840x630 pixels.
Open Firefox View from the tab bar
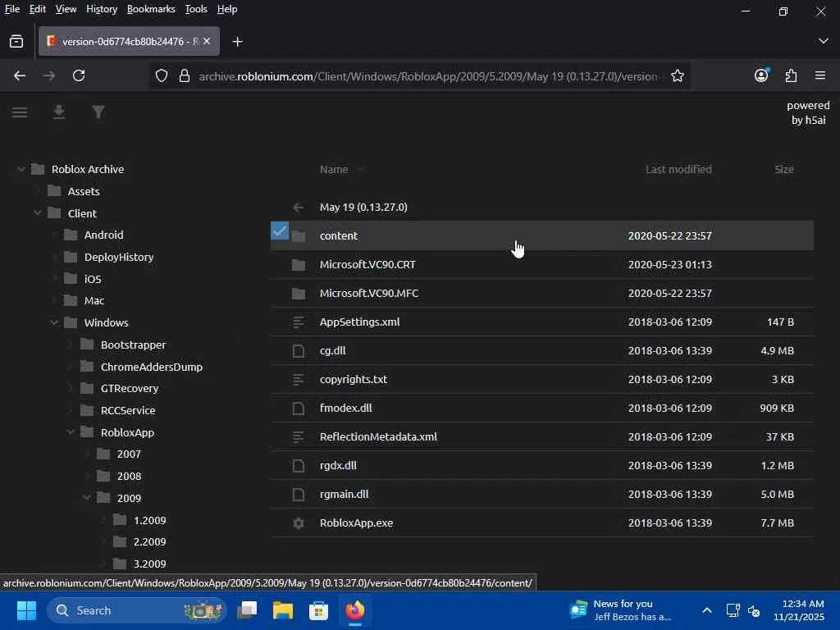[x=16, y=41]
